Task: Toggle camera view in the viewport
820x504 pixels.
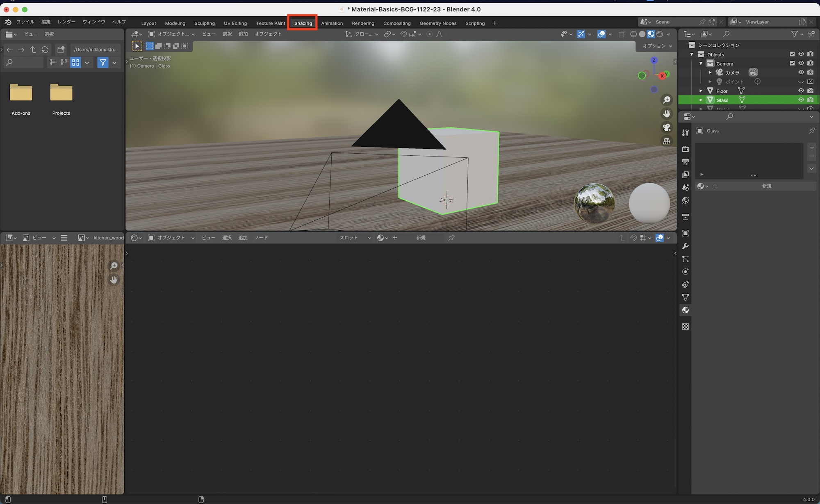Action: [667, 127]
